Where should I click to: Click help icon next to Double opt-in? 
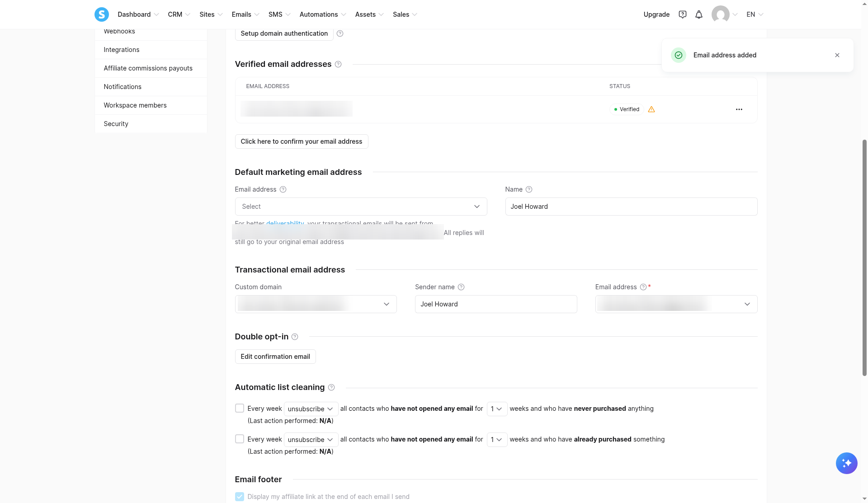295,337
